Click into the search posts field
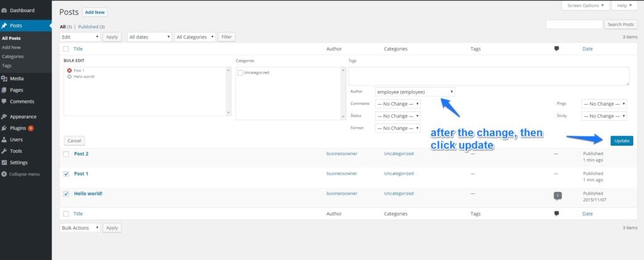This screenshot has height=260, width=644. pos(574,25)
